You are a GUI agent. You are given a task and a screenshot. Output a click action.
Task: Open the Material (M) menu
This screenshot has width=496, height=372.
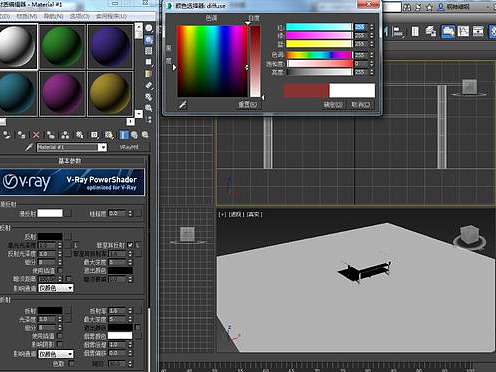[x=27, y=16]
